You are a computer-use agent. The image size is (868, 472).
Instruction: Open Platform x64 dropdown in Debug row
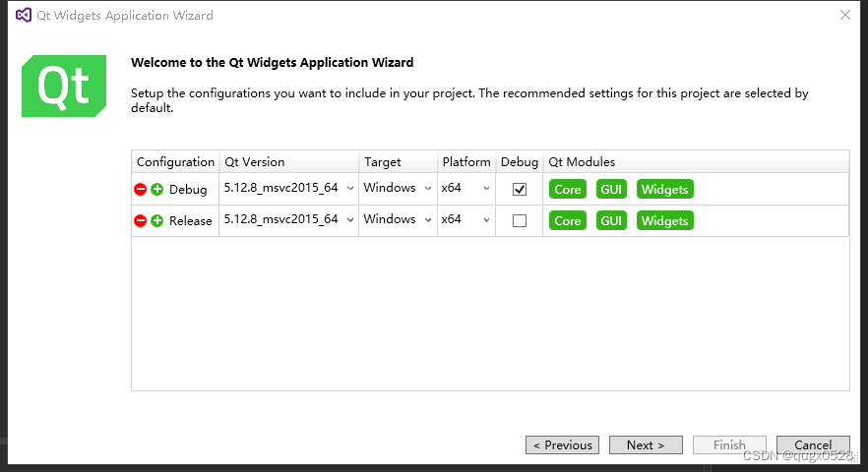click(466, 188)
